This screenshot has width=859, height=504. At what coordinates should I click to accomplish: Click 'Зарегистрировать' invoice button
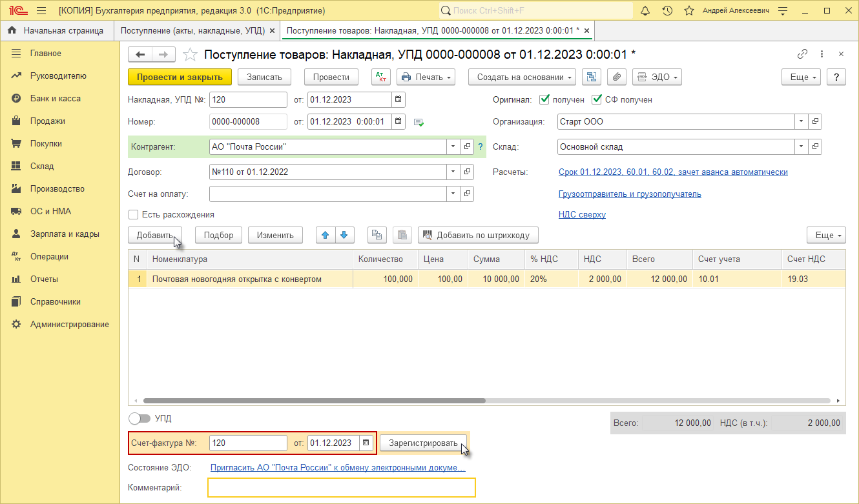pos(424,443)
